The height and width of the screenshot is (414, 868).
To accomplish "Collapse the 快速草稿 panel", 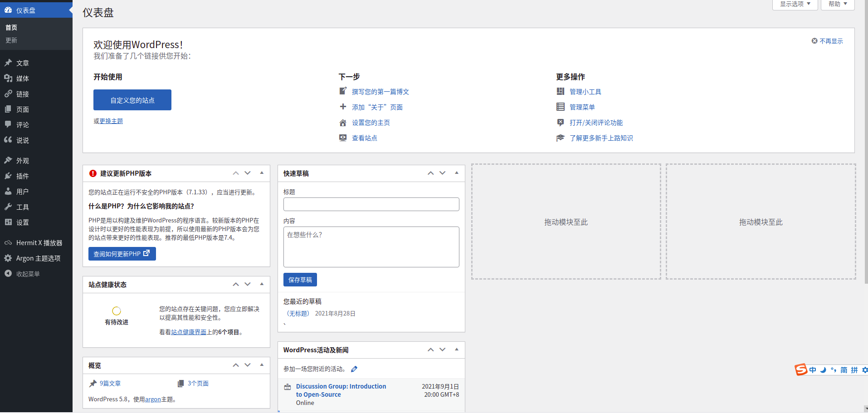I will point(456,173).
